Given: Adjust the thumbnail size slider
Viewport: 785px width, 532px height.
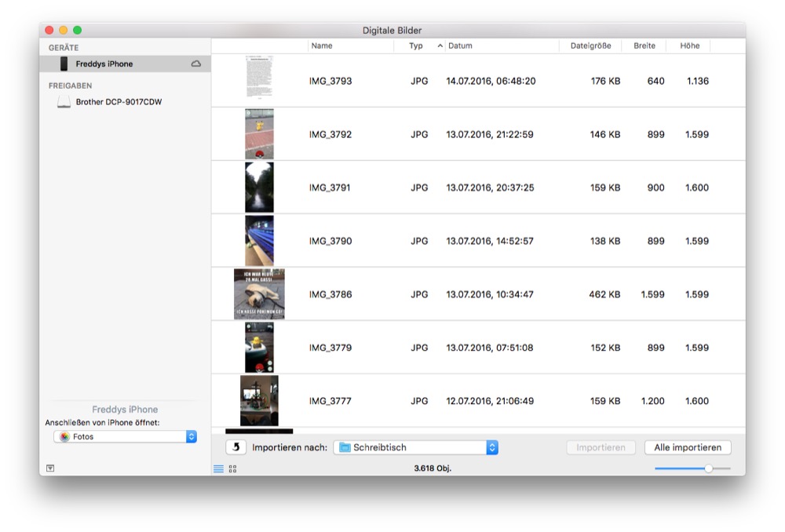Looking at the screenshot, I should pyautogui.click(x=708, y=468).
